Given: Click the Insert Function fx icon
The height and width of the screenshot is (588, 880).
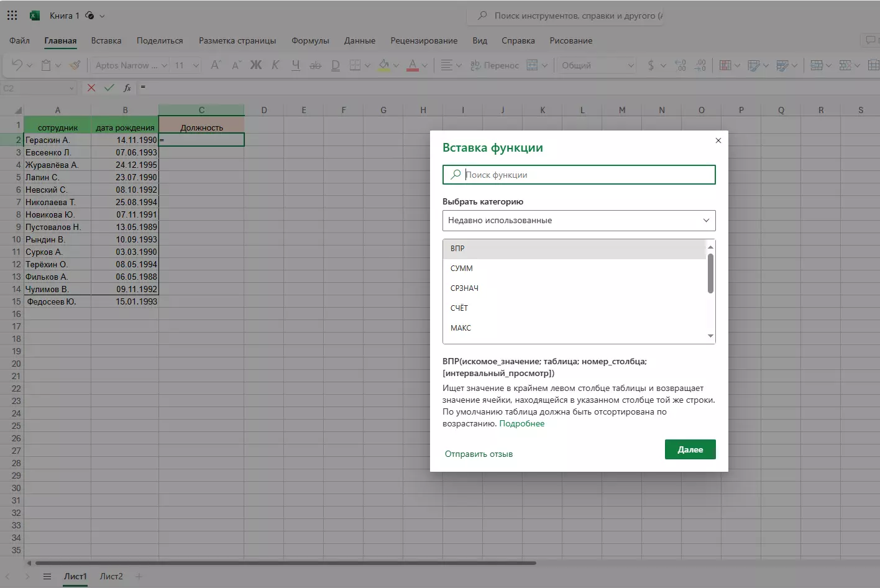Looking at the screenshot, I should pos(127,88).
